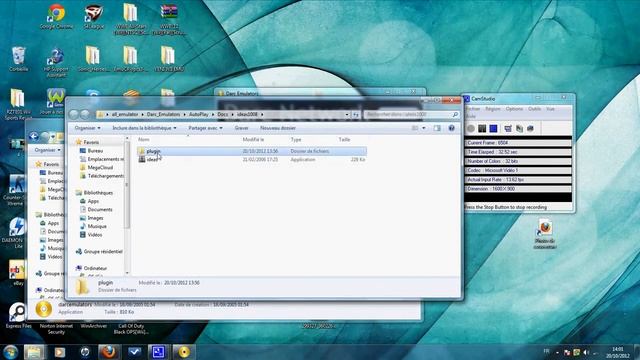Click the Windows Start button

11,352
